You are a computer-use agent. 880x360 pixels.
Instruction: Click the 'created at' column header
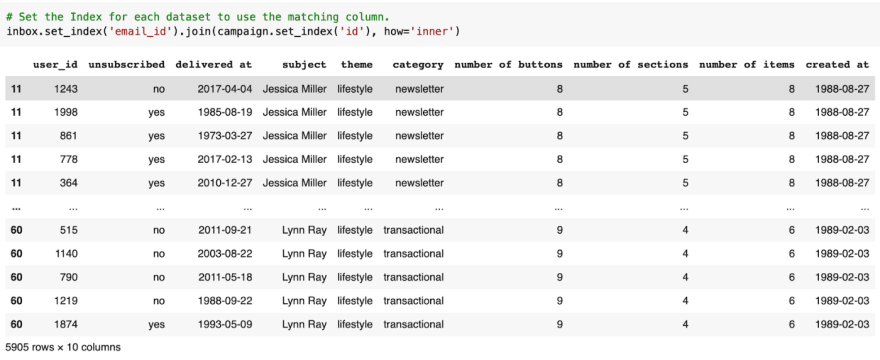(837, 65)
